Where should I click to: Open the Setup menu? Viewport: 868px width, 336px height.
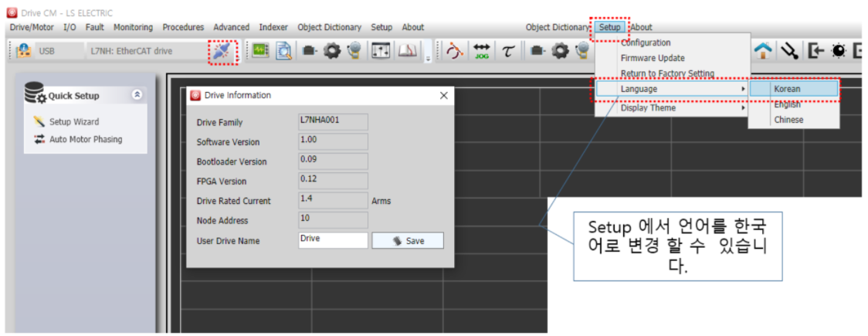609,27
